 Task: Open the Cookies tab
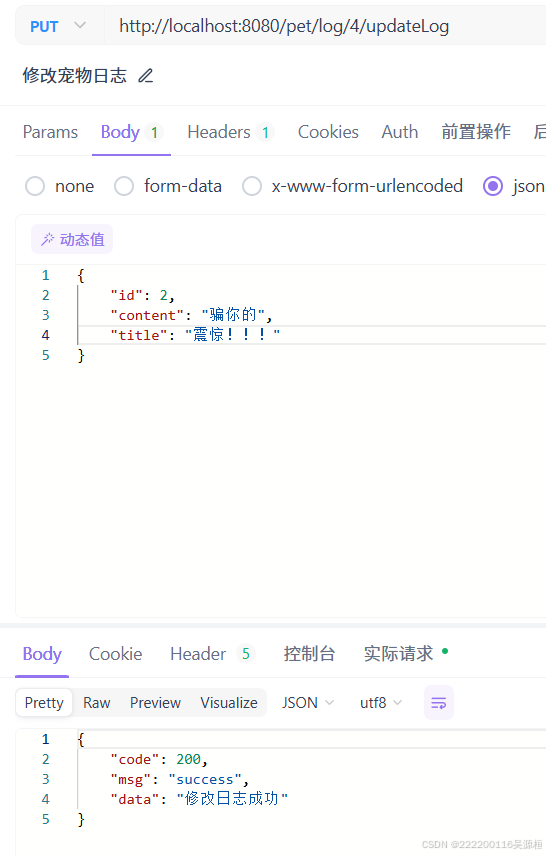point(328,132)
